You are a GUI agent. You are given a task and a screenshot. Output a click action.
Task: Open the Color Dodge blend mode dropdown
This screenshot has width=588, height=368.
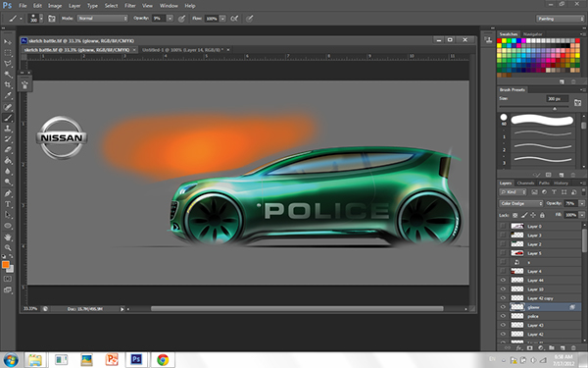coord(521,203)
